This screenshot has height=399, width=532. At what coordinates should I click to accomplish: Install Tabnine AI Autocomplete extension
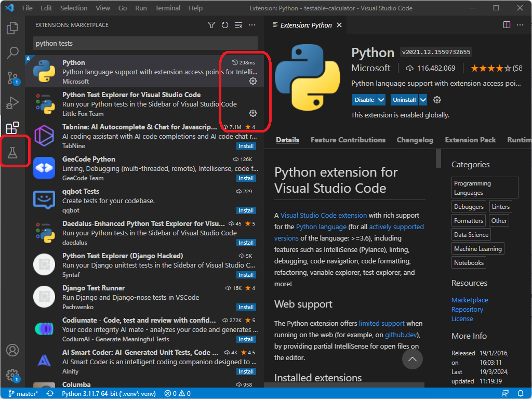point(246,146)
